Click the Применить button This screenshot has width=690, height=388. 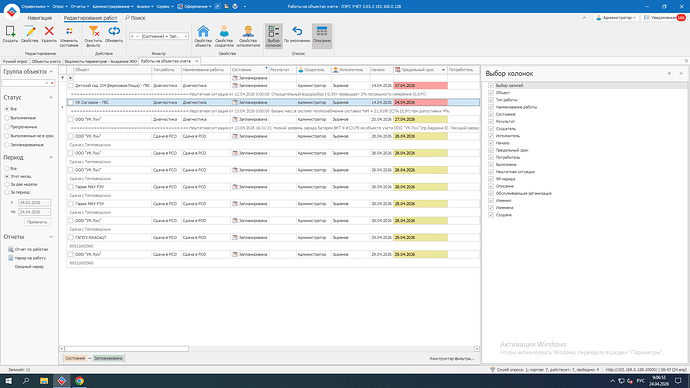pos(37,222)
